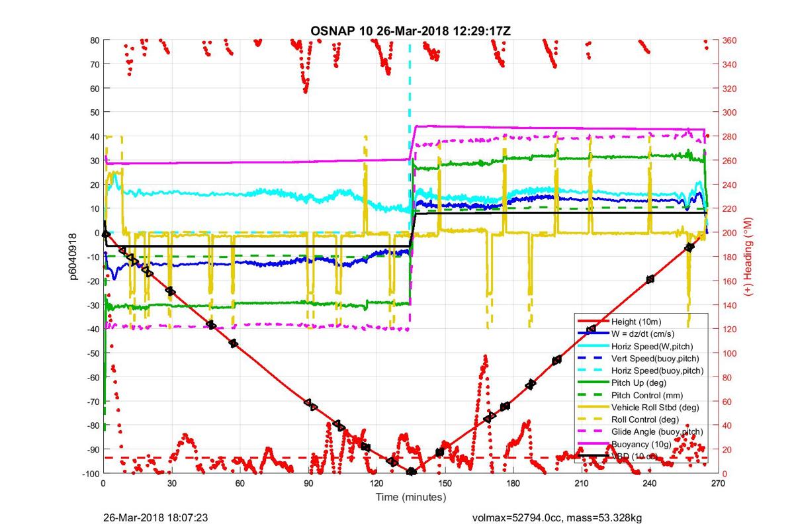
Task: Select the "300" heading axis tick
Action: [730, 112]
